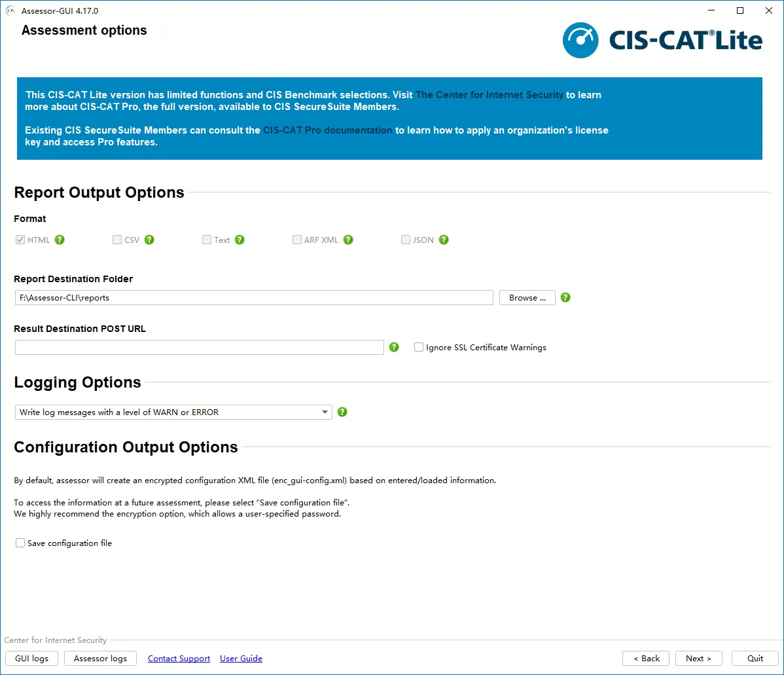Minimize the Assessor-GUI window
The height and width of the screenshot is (675, 784).
(x=711, y=10)
